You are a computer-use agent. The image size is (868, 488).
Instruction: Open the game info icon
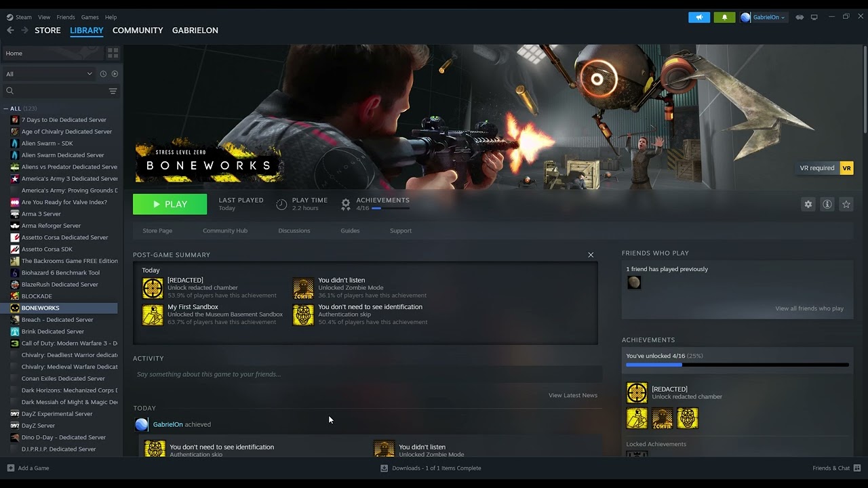(x=827, y=204)
